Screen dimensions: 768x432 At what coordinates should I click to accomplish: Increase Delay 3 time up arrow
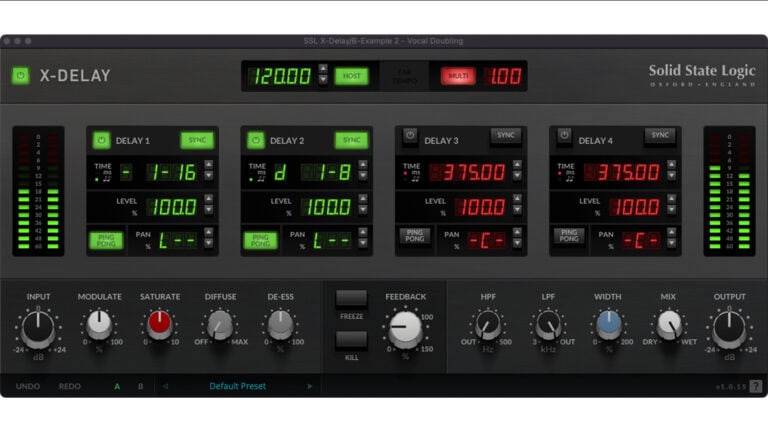(517, 165)
